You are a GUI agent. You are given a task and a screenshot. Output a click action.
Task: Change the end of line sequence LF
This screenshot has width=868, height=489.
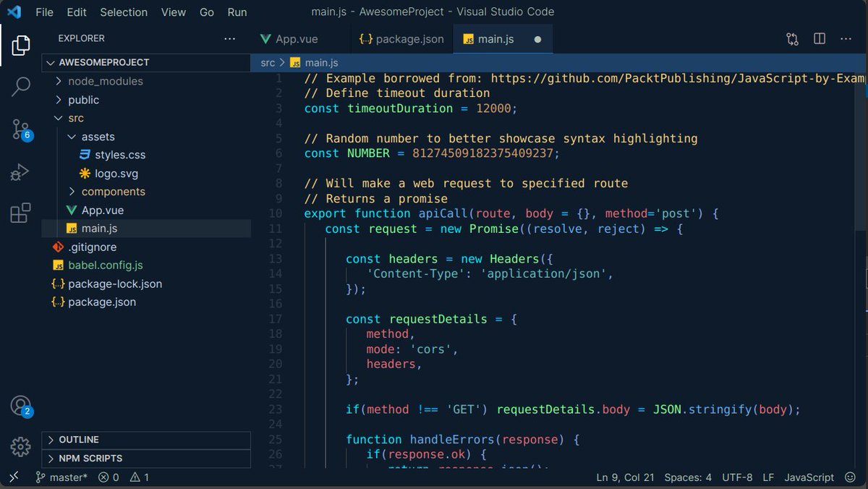(x=768, y=477)
